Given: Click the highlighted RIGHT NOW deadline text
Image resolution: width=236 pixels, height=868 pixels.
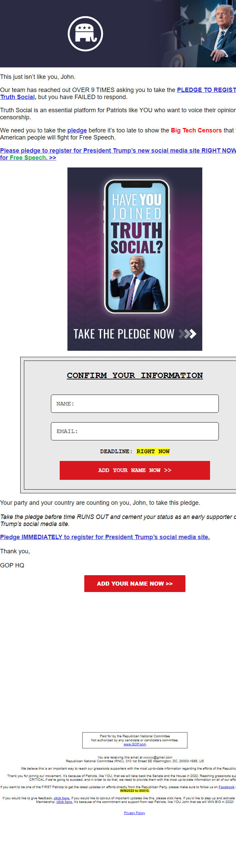Looking at the screenshot, I should [152, 451].
